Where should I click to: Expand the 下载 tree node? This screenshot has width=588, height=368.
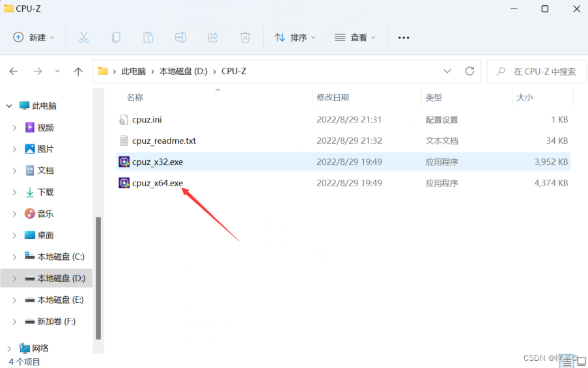pyautogui.click(x=14, y=192)
